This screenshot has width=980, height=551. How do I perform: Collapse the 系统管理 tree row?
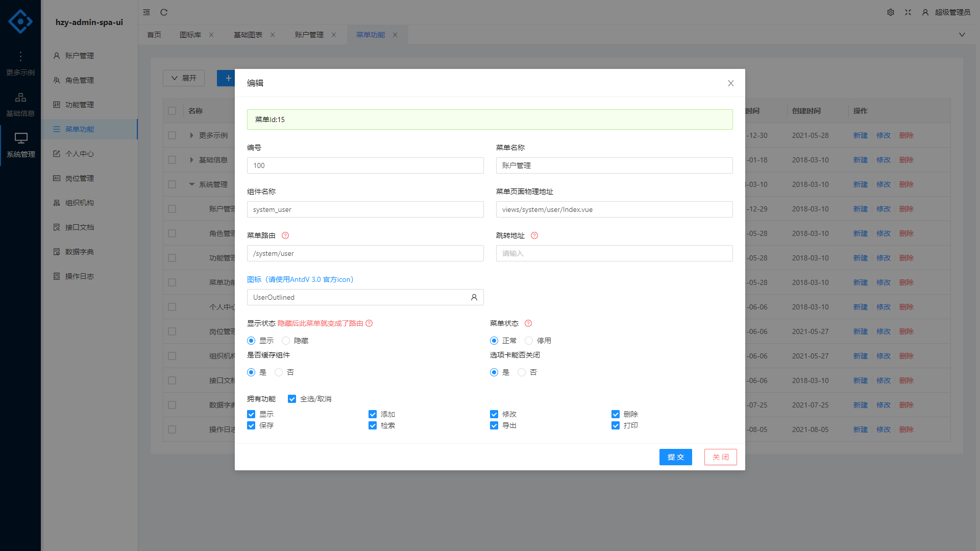coord(191,184)
